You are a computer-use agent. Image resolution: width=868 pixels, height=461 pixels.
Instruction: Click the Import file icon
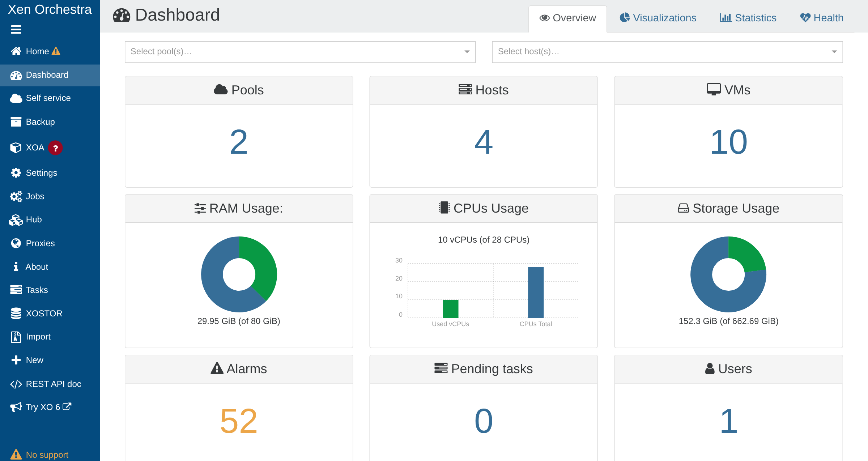16,337
